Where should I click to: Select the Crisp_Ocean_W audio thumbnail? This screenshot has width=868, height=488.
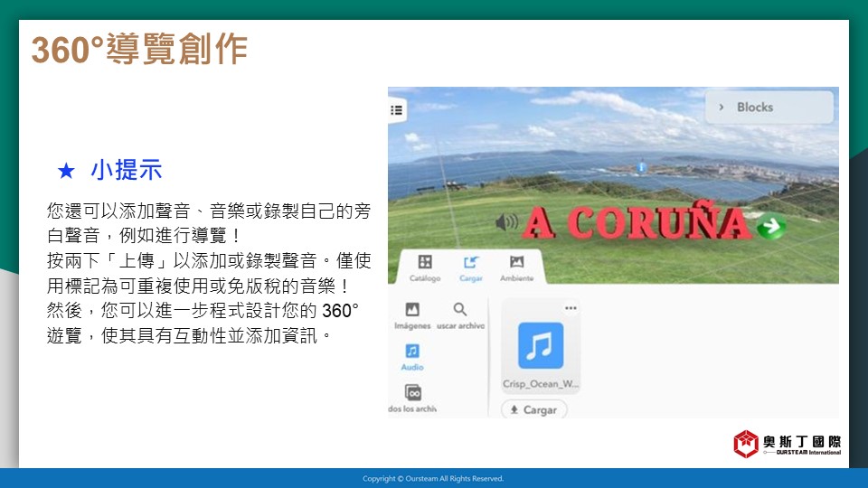pos(541,346)
